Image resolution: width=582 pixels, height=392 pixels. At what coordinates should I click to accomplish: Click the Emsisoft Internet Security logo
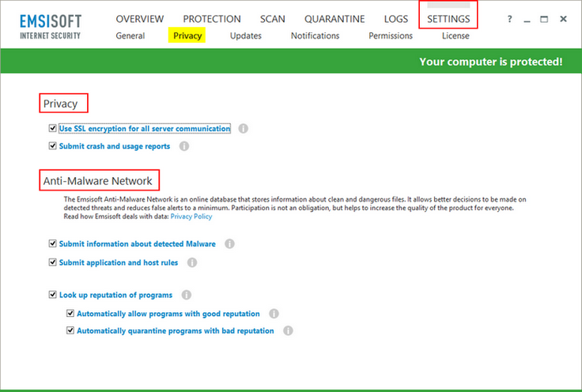51,26
